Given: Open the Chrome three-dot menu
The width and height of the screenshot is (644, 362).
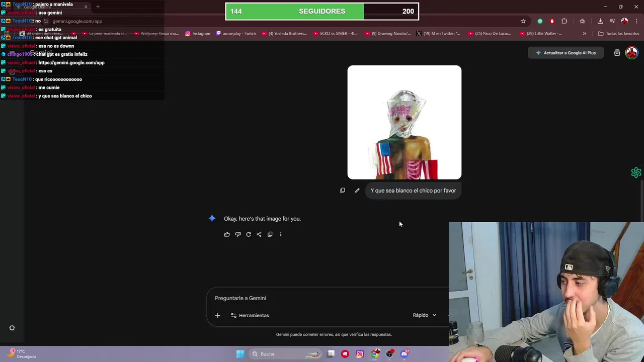Looking at the screenshot, I should pos(637,21).
